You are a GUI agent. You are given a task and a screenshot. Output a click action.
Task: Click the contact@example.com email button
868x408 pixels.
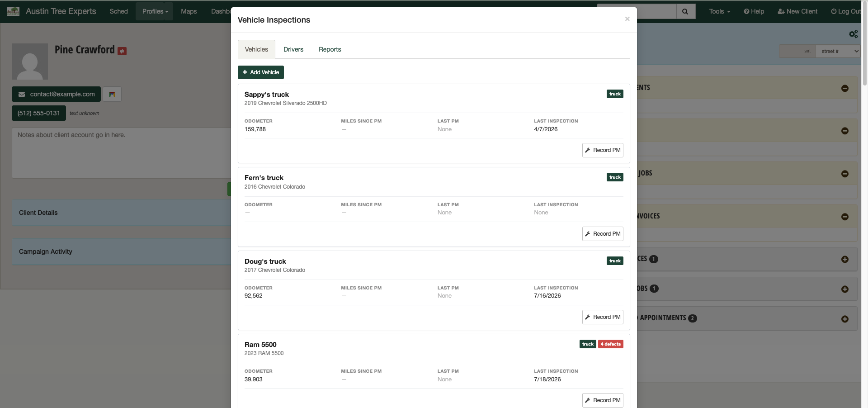click(57, 94)
